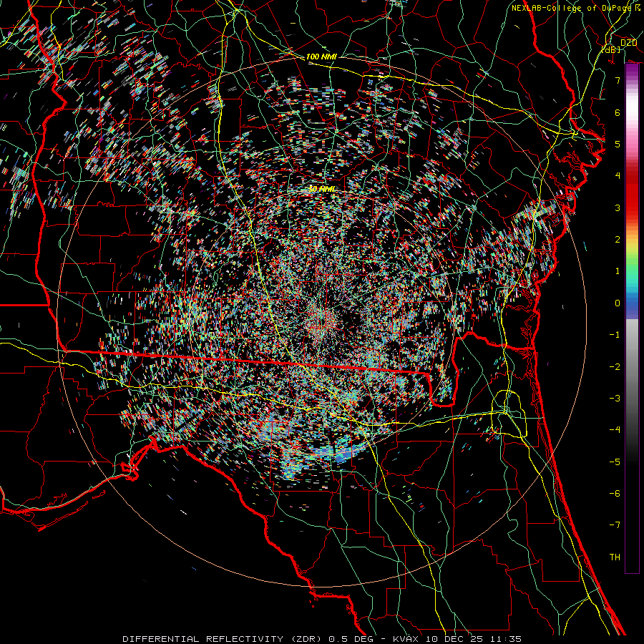Click the -2 tick label on the scale
The height and width of the screenshot is (644, 644).
pos(615,367)
